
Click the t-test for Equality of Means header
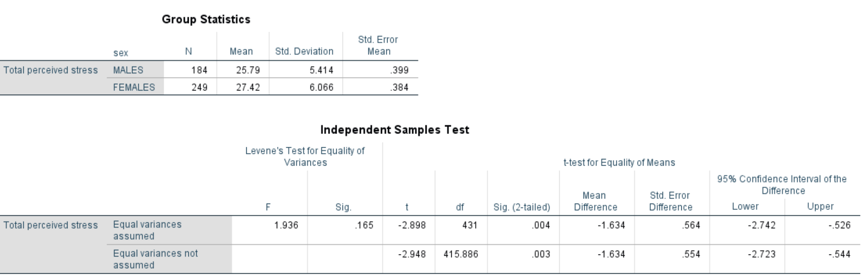[619, 163]
